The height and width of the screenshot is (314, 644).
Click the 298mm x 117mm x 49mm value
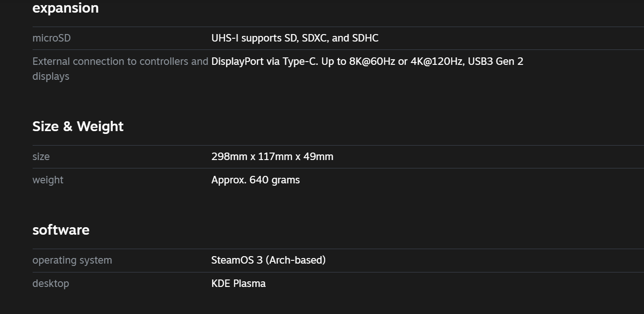pyautogui.click(x=273, y=157)
